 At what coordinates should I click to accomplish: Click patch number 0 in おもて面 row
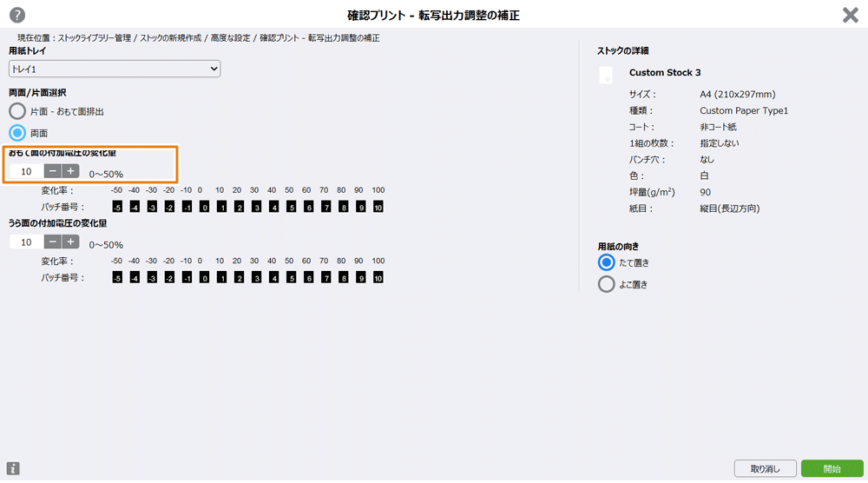[204, 207]
